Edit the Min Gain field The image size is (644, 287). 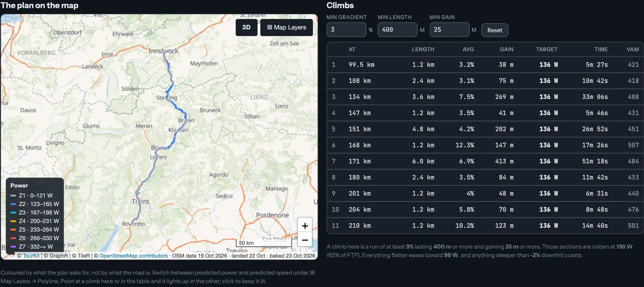(x=449, y=30)
